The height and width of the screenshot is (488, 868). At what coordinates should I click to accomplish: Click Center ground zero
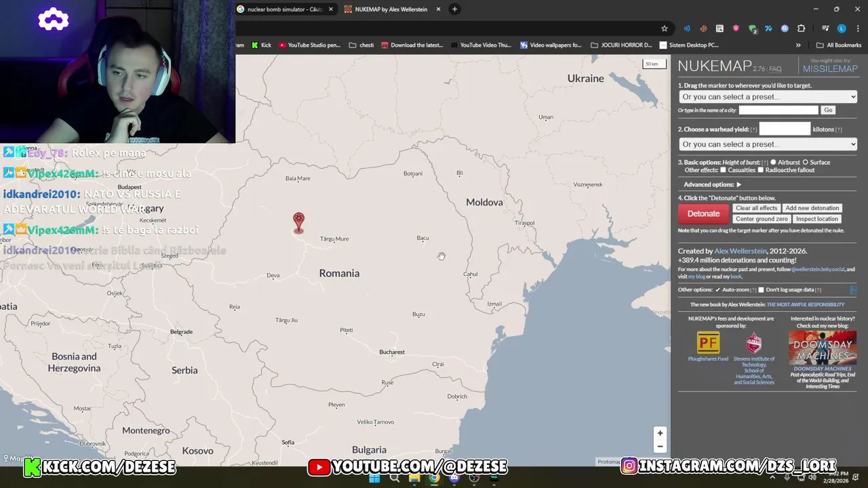762,219
